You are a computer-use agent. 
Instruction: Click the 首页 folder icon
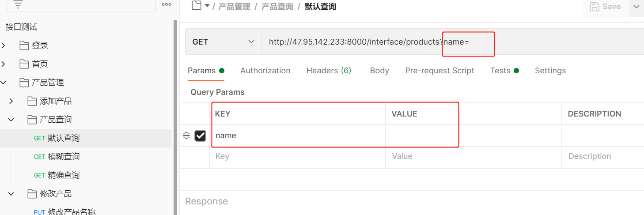tap(25, 64)
